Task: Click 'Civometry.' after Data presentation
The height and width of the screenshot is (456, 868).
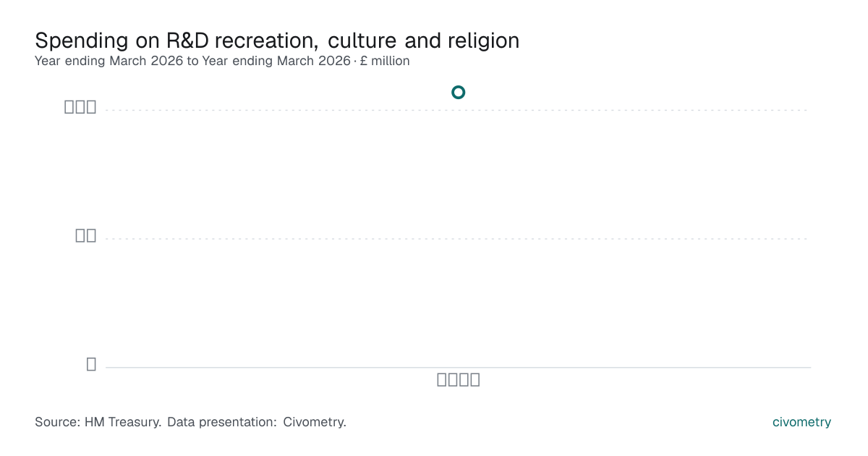Action: pyautogui.click(x=315, y=422)
